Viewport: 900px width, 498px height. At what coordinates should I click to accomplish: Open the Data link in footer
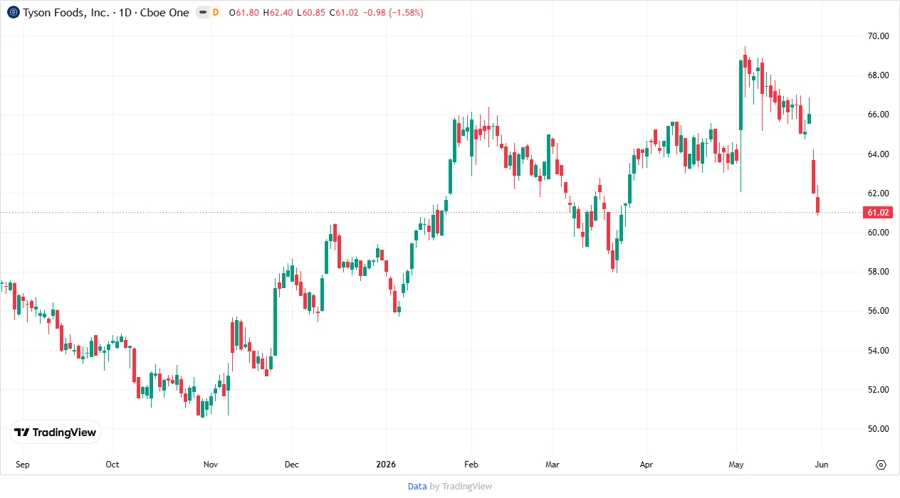click(x=417, y=486)
